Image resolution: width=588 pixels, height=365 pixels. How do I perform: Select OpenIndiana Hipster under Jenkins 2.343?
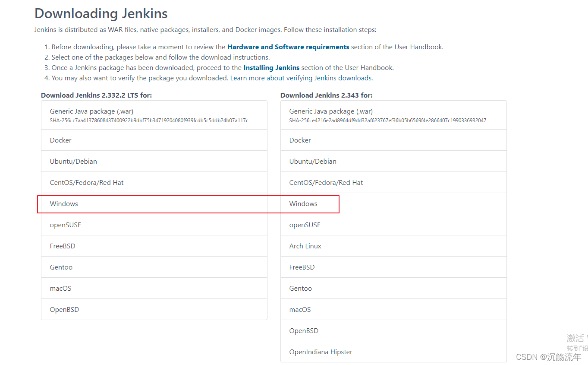click(x=393, y=352)
